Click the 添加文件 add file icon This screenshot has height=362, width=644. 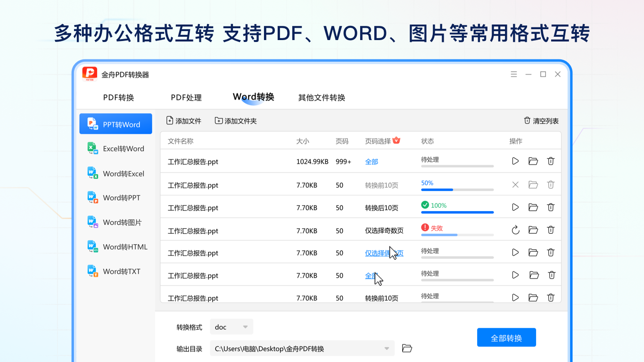pos(170,120)
